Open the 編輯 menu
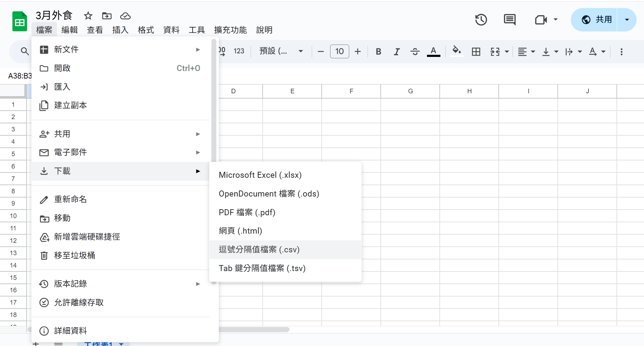 (x=69, y=30)
